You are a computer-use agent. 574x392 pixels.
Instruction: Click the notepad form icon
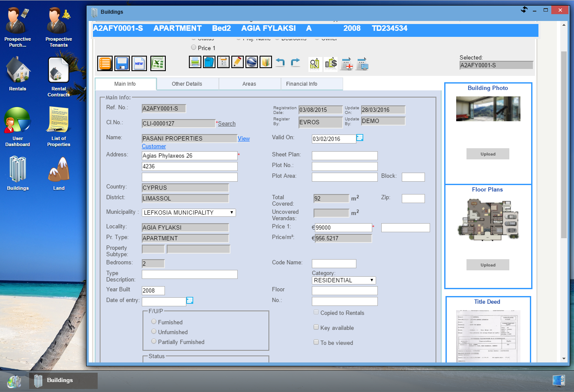point(223,62)
